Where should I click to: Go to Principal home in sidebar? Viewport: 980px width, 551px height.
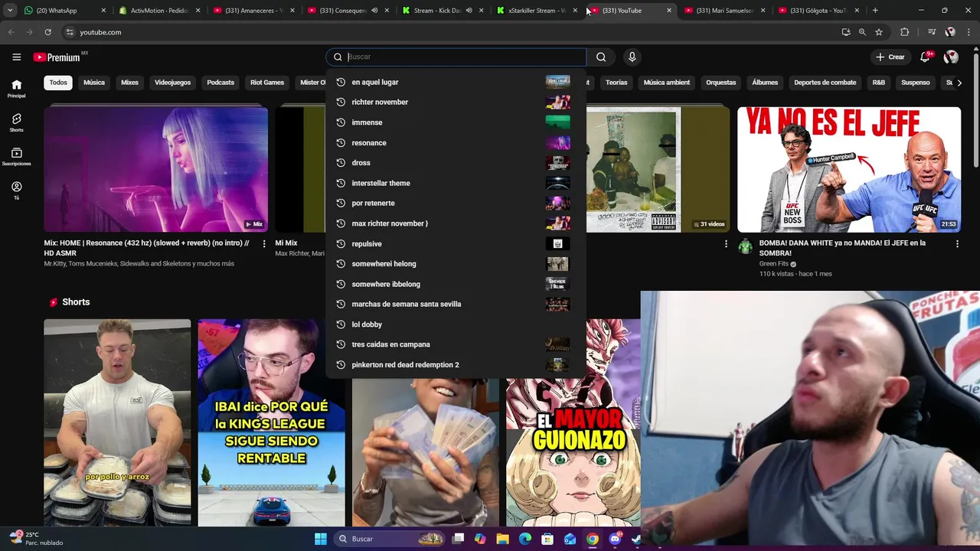[16, 89]
